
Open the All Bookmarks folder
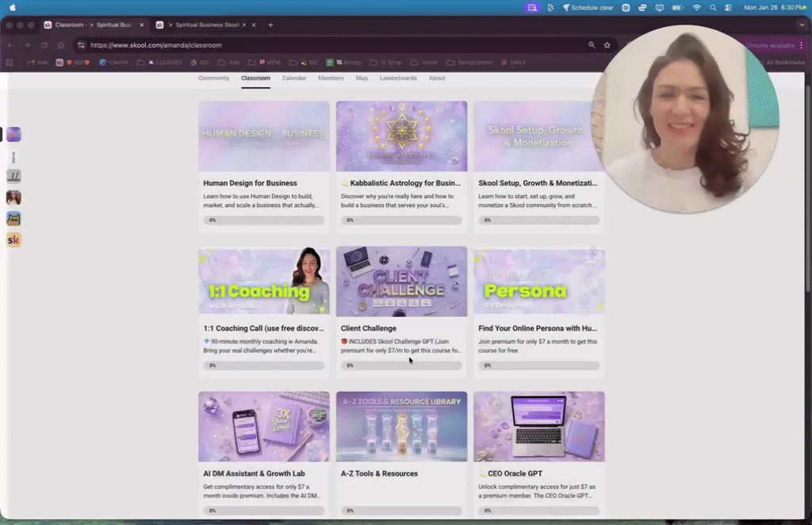[781, 62]
